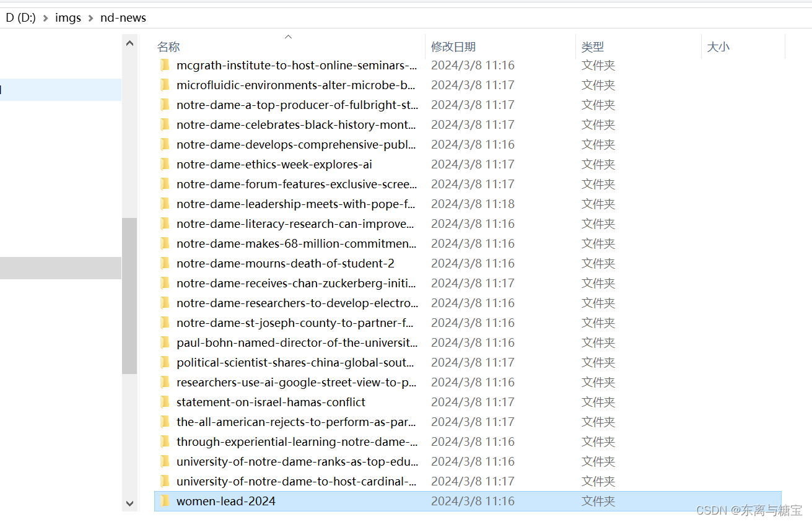
Task: Select the women-lead-2024 folder icon
Action: pyautogui.click(x=165, y=501)
